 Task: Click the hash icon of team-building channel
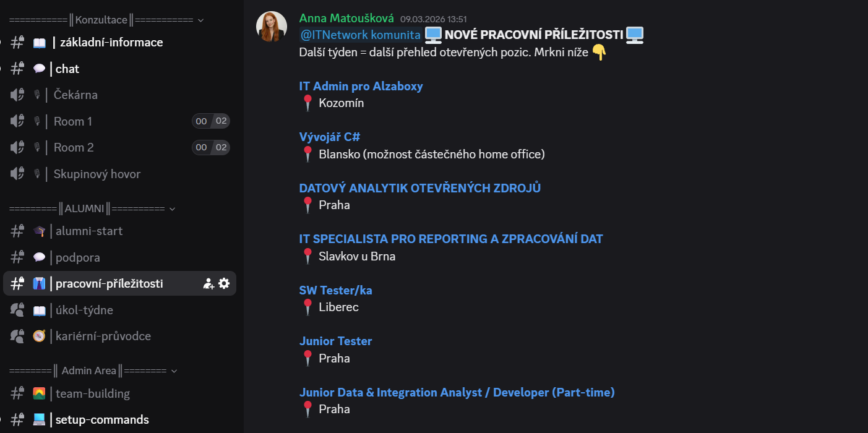[17, 393]
